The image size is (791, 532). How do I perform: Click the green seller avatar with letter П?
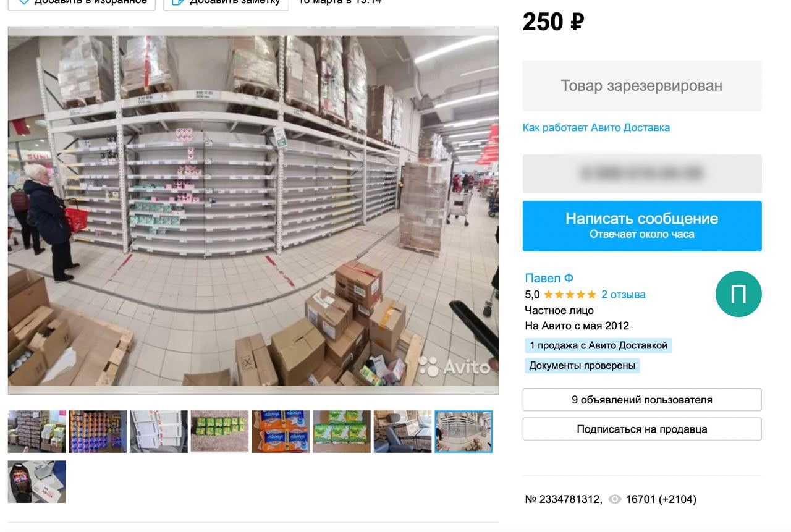738,294
